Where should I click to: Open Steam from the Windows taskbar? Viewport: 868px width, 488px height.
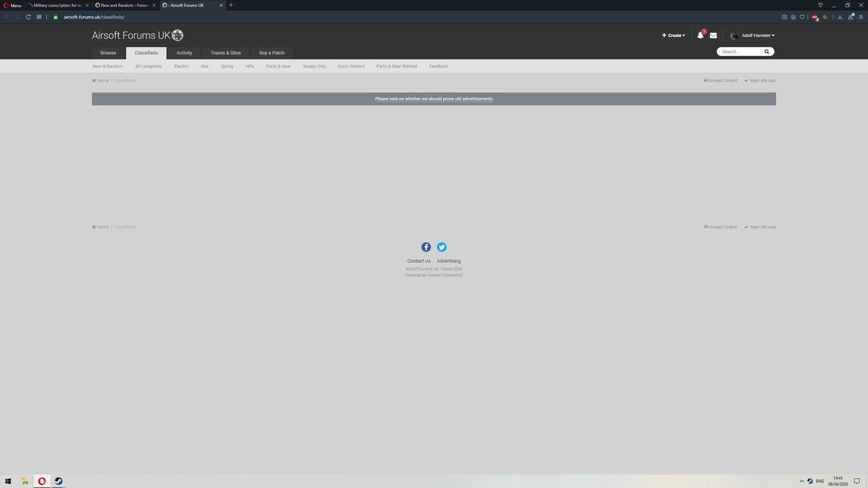click(58, 481)
